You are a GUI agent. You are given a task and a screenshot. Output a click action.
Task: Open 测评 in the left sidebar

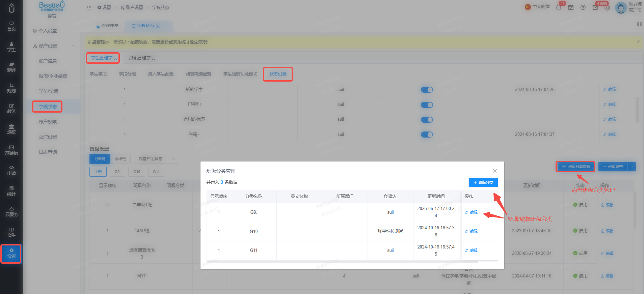coord(11,67)
